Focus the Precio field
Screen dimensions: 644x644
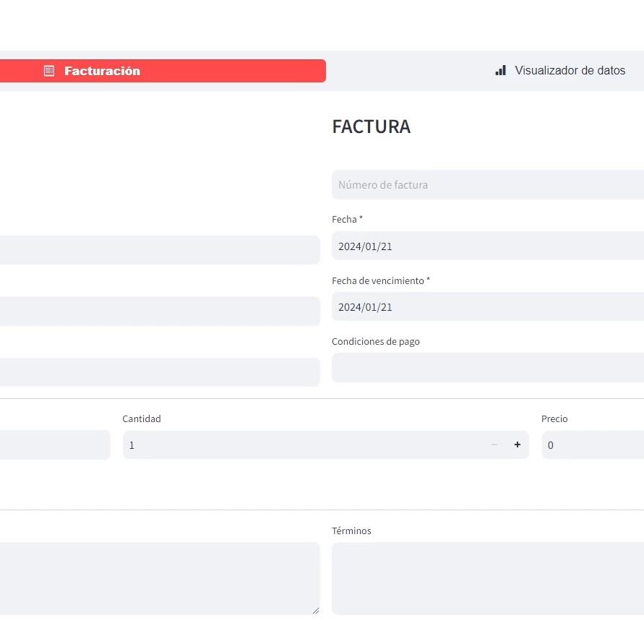593,445
